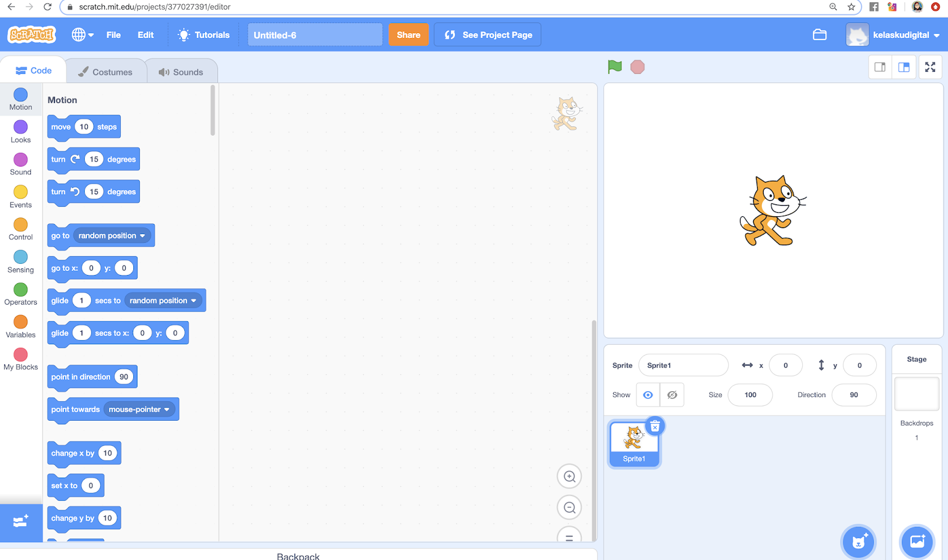This screenshot has width=948, height=560.
Task: Select the Events block category
Action: pos(21,197)
